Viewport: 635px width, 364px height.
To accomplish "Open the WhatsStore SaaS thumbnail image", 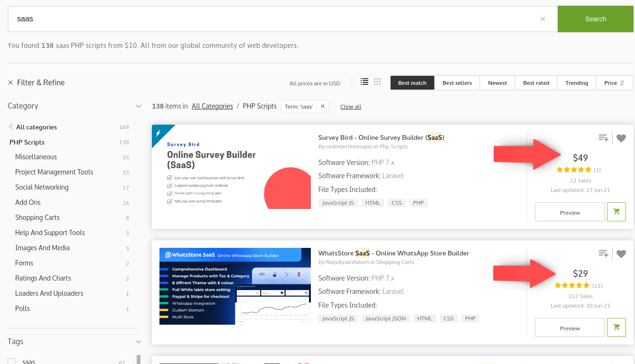I will tap(235, 286).
